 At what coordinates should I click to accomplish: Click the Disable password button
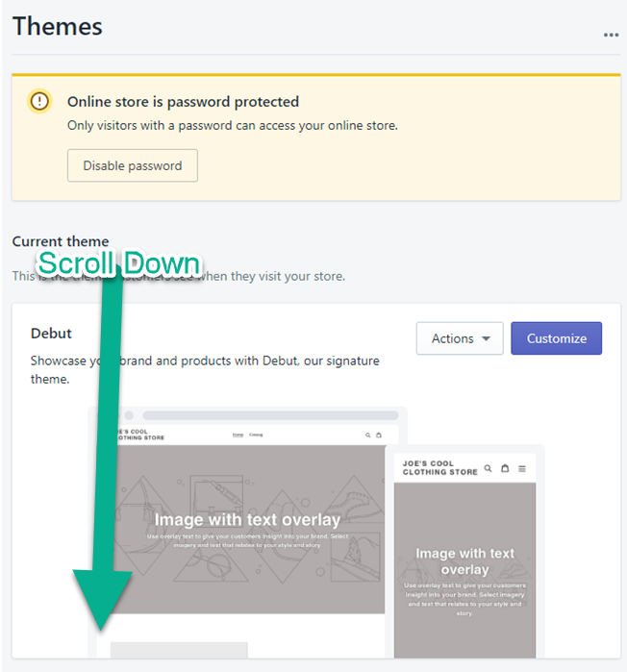132,165
